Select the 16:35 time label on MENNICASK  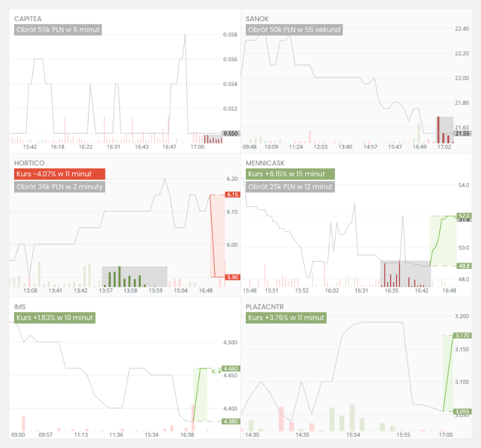tap(391, 291)
